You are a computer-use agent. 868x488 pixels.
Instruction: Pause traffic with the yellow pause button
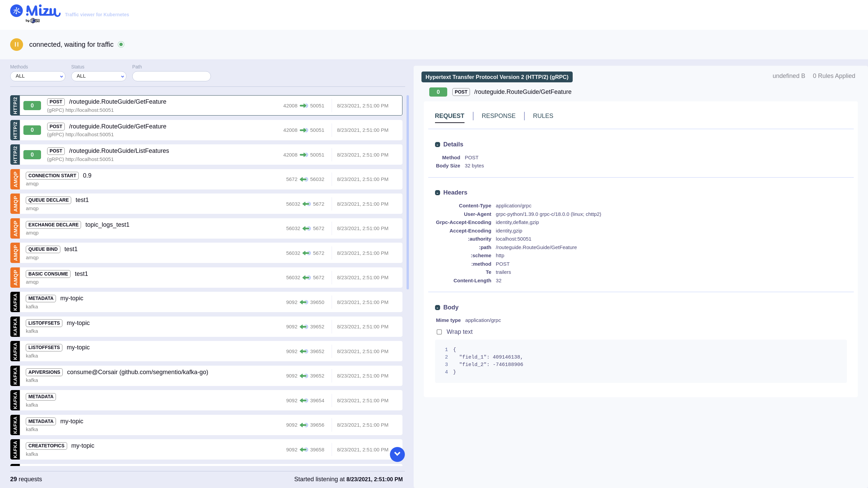(16, 44)
